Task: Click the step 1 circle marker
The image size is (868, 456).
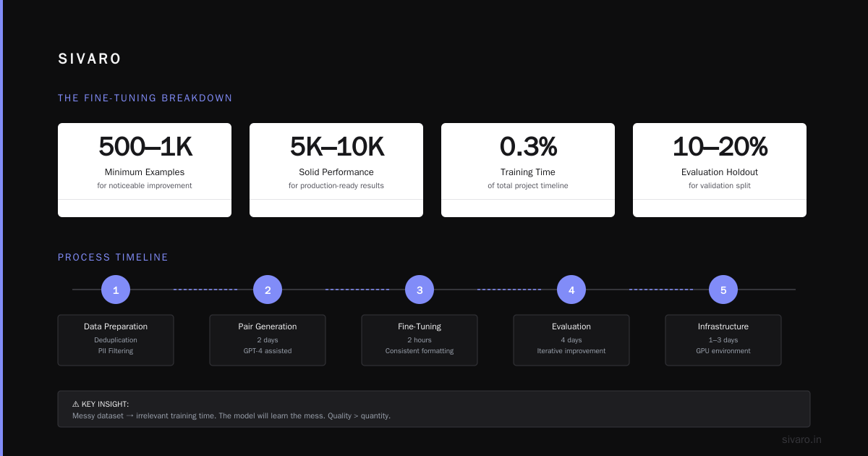Action: coord(116,290)
